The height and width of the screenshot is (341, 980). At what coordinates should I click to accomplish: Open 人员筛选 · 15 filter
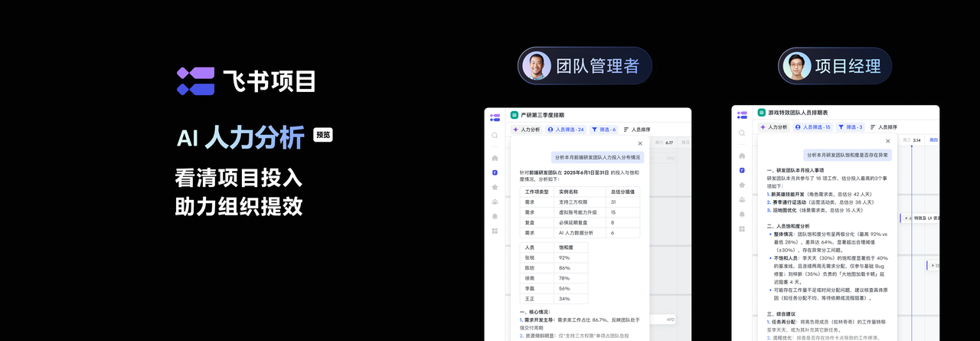pos(813,127)
